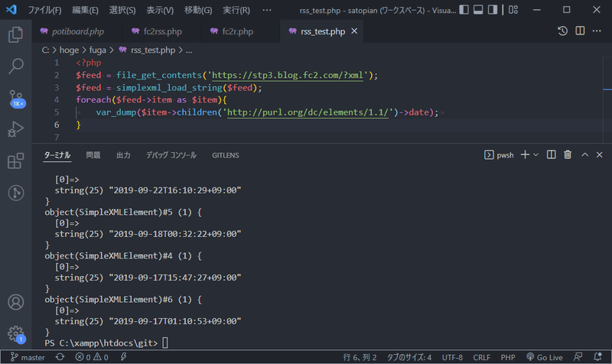
Task: Open Customize Layout icon
Action: click(513, 10)
